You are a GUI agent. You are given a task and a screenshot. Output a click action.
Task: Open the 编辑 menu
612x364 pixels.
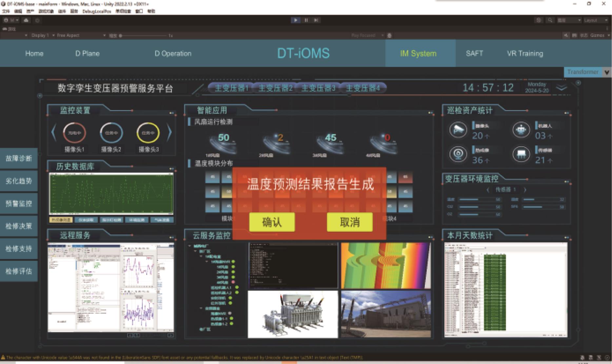(18, 11)
